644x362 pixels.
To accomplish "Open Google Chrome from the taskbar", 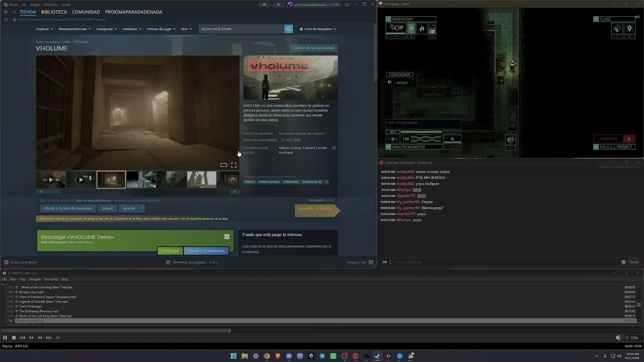I will pyautogui.click(x=267, y=356).
